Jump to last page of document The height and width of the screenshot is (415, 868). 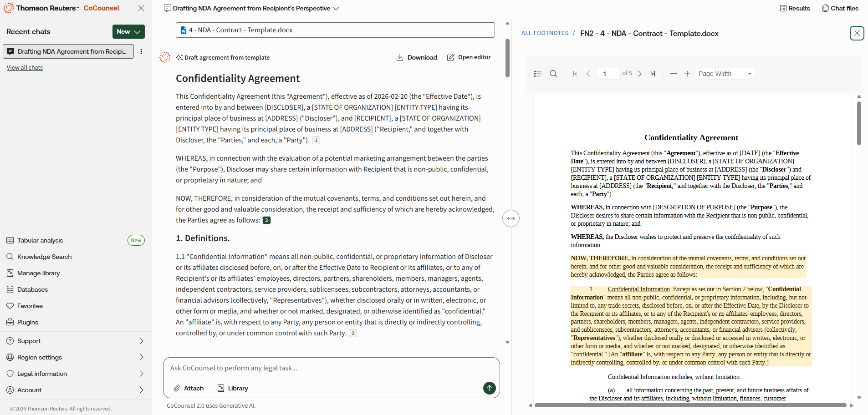(653, 74)
